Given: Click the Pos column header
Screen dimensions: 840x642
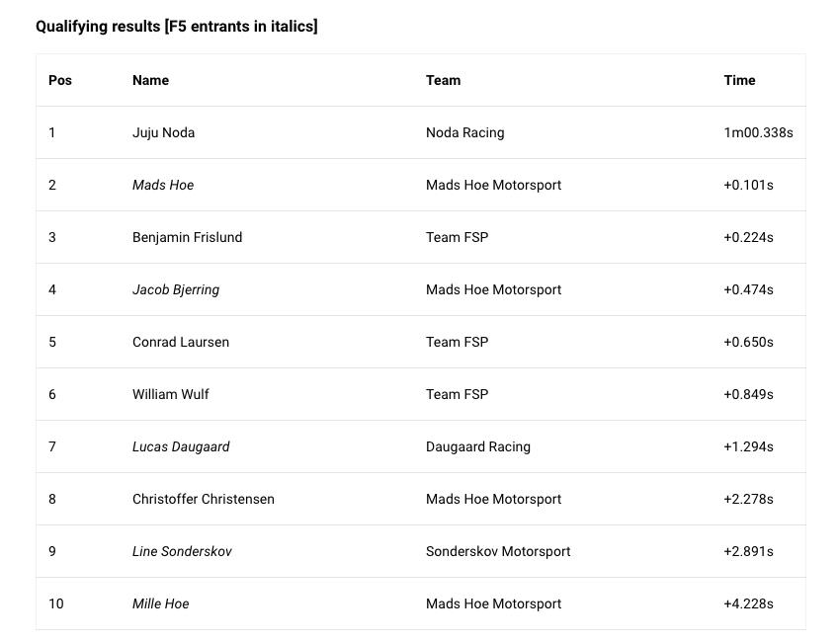Looking at the screenshot, I should tap(60, 80).
